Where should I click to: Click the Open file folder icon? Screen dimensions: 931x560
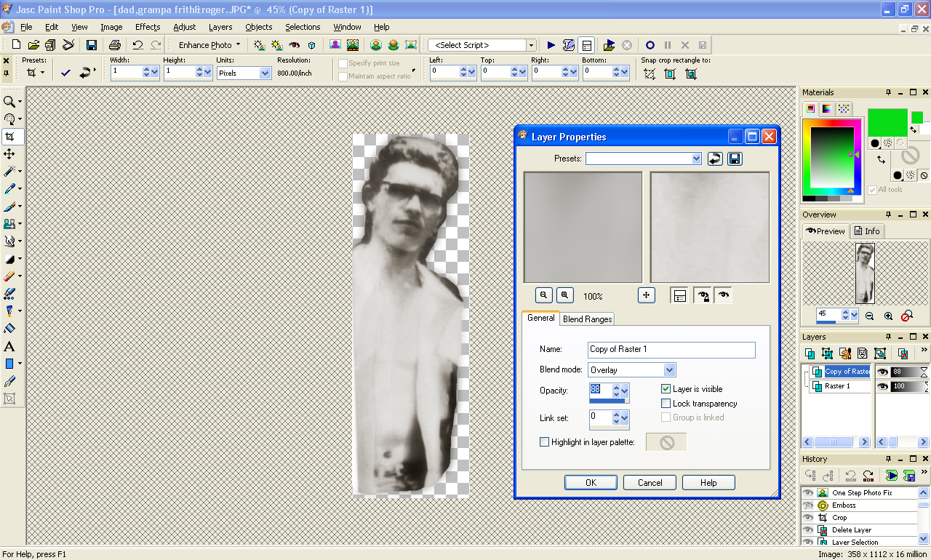pyautogui.click(x=33, y=45)
